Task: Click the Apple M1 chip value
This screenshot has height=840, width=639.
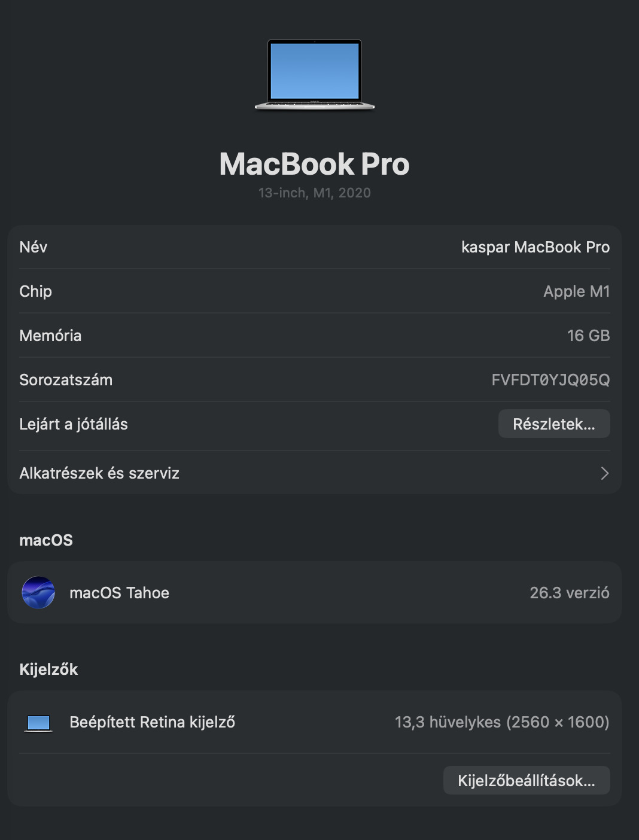Action: pyautogui.click(x=576, y=291)
